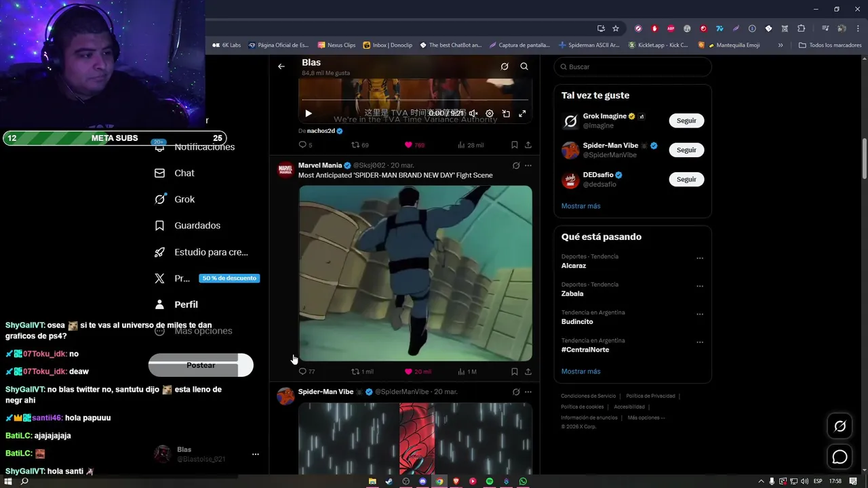View the 28 mil views analytics
868x488 pixels.
coord(471,145)
